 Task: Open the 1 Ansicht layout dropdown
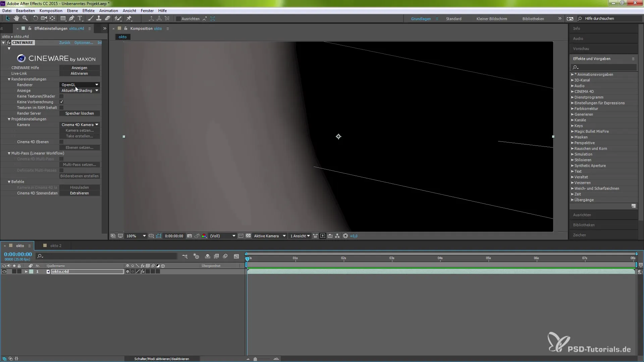point(300,236)
